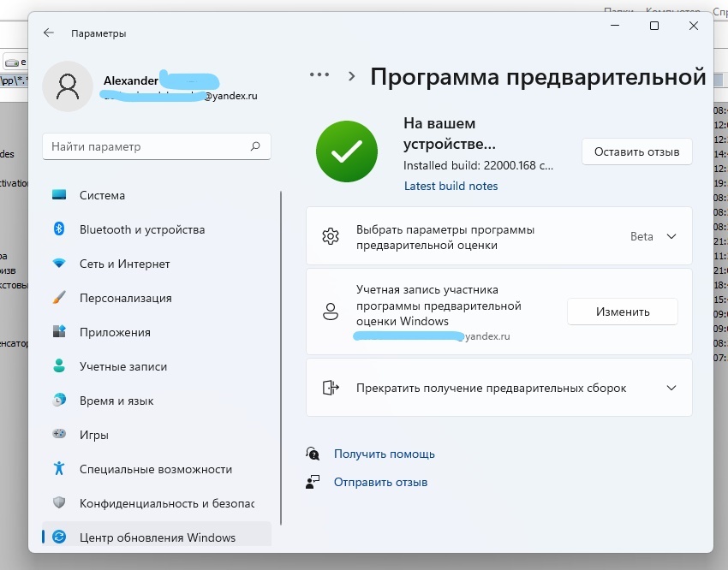Open Учетные записи section
Viewport: 728px width, 570px height.
pyautogui.click(x=157, y=366)
